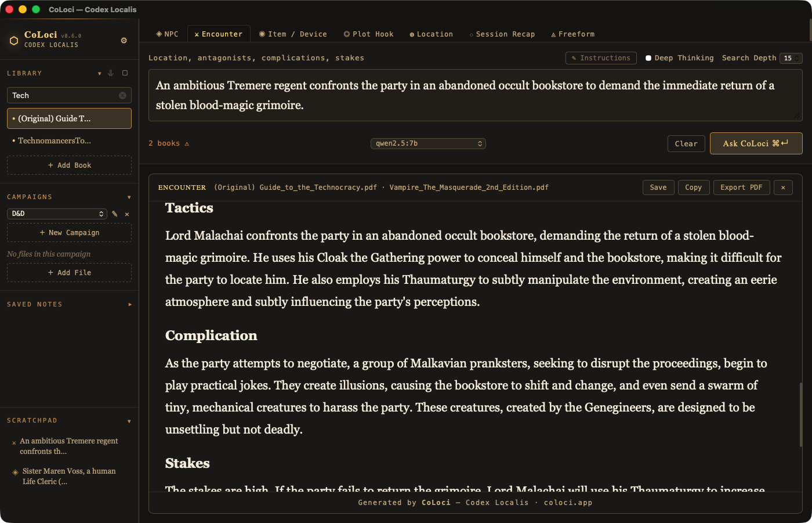Click the Ask CoLoci button
812x523 pixels.
point(756,143)
